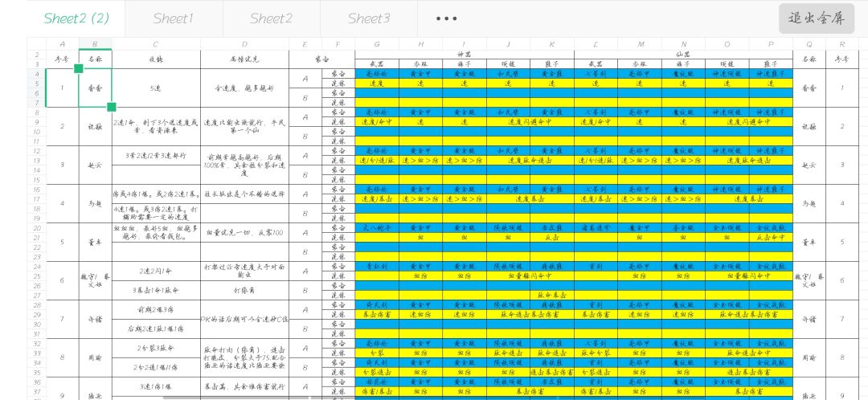Activate the Sheet2 (2) tab
Viewport: 868px width, 400px height.
[x=76, y=18]
